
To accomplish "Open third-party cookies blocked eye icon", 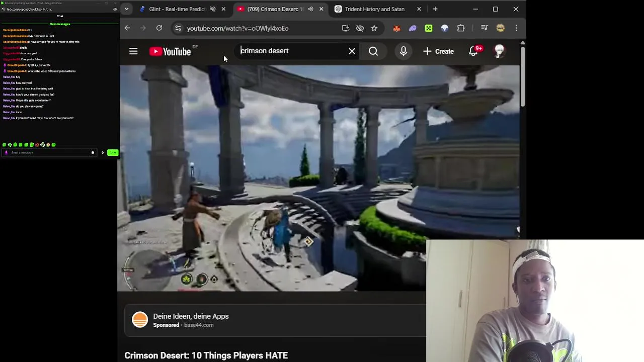I will coord(360,28).
